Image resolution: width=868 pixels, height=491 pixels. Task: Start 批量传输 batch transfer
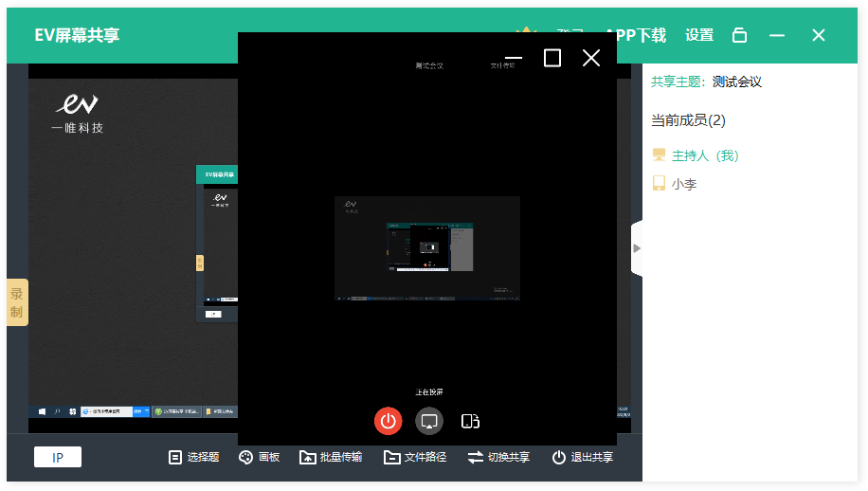[x=331, y=457]
